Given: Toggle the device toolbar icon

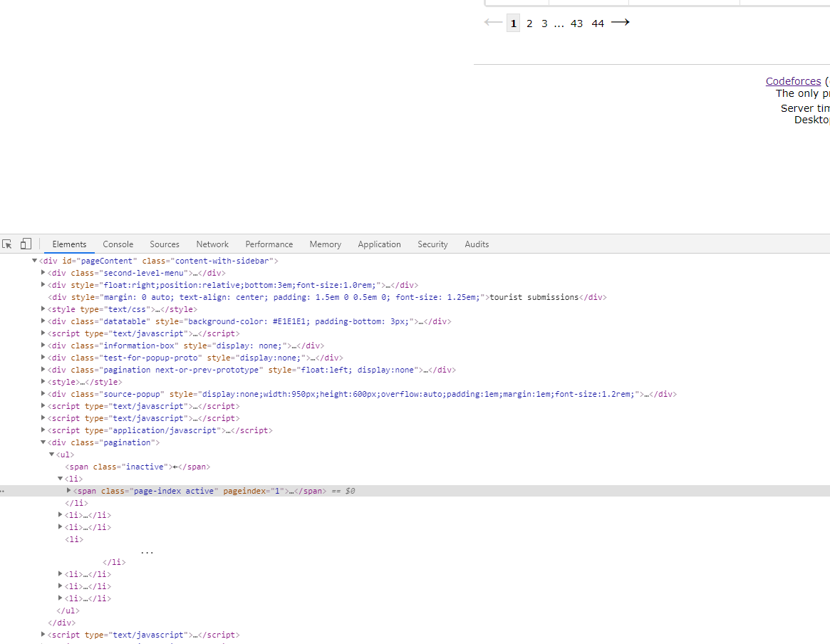Looking at the screenshot, I should point(26,244).
